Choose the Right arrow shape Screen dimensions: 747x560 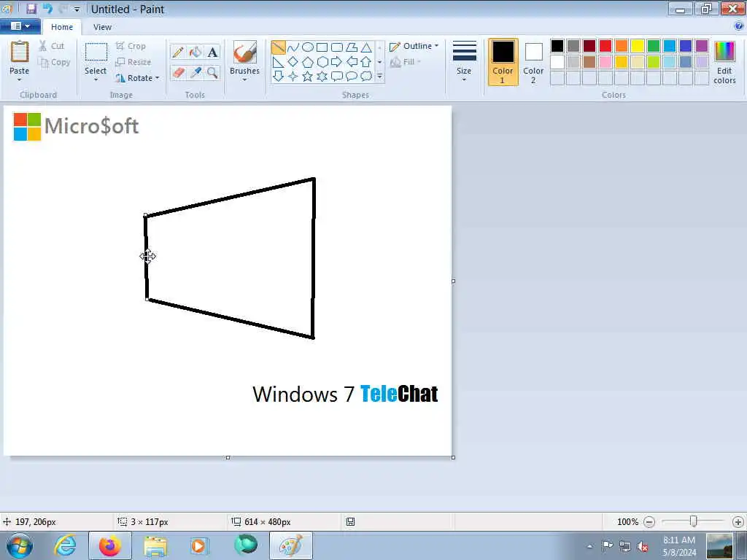(337, 62)
